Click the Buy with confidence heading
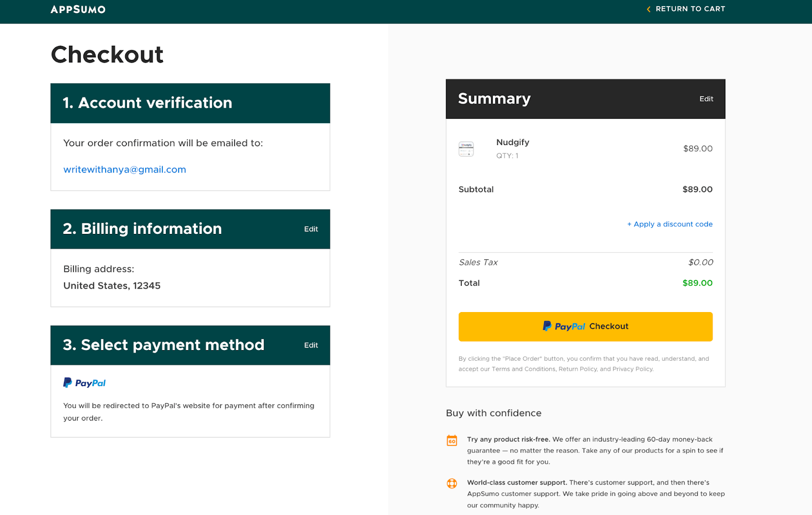Viewport: 812px width, 515px height. point(494,413)
